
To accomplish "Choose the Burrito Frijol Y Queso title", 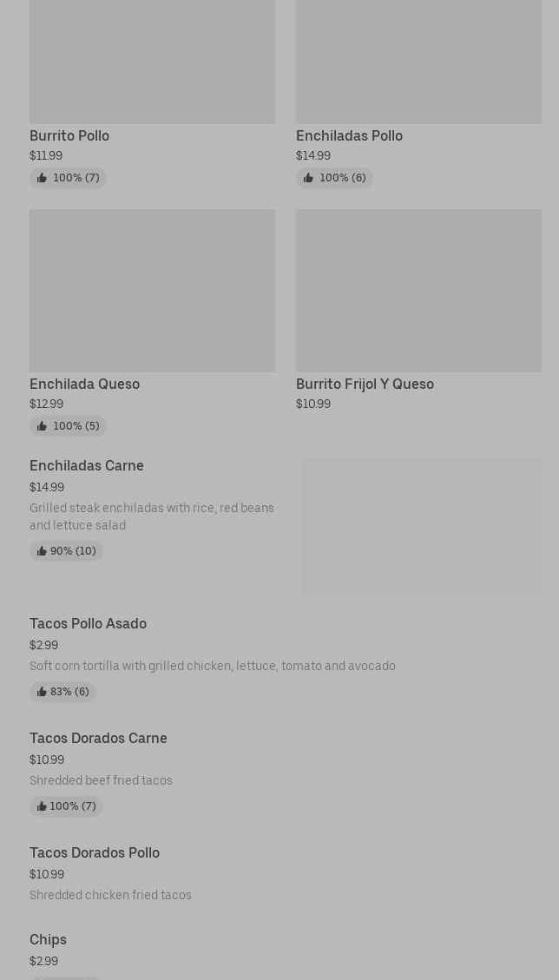I will 365,384.
